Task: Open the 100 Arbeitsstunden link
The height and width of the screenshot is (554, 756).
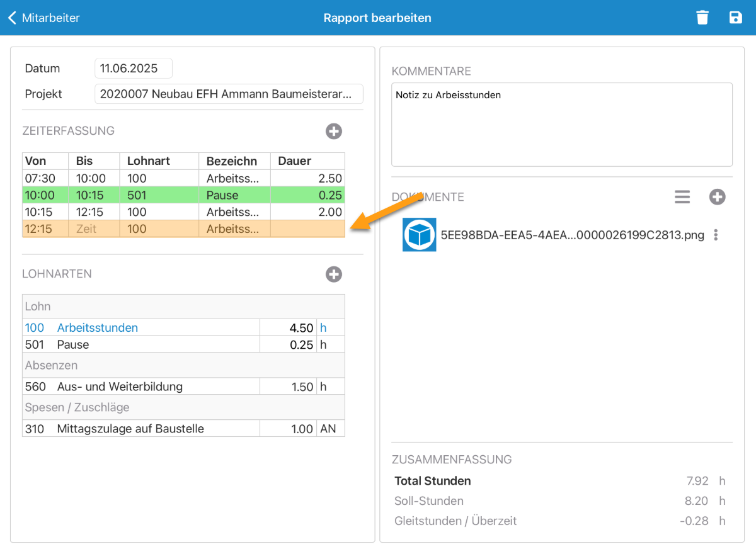Action: click(97, 328)
